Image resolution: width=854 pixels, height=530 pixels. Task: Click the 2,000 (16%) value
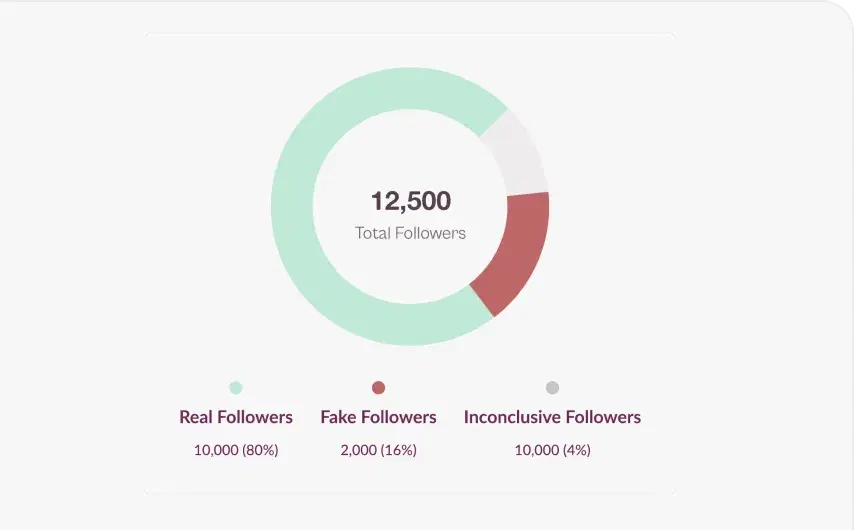(x=378, y=450)
